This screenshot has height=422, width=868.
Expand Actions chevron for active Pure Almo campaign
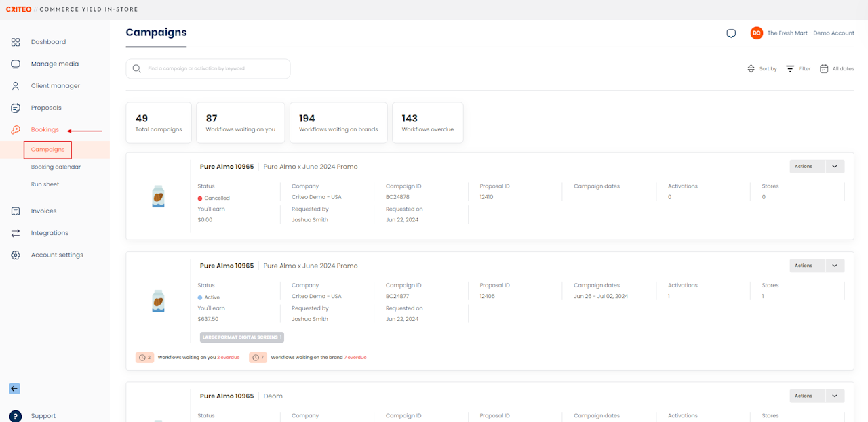pos(834,266)
